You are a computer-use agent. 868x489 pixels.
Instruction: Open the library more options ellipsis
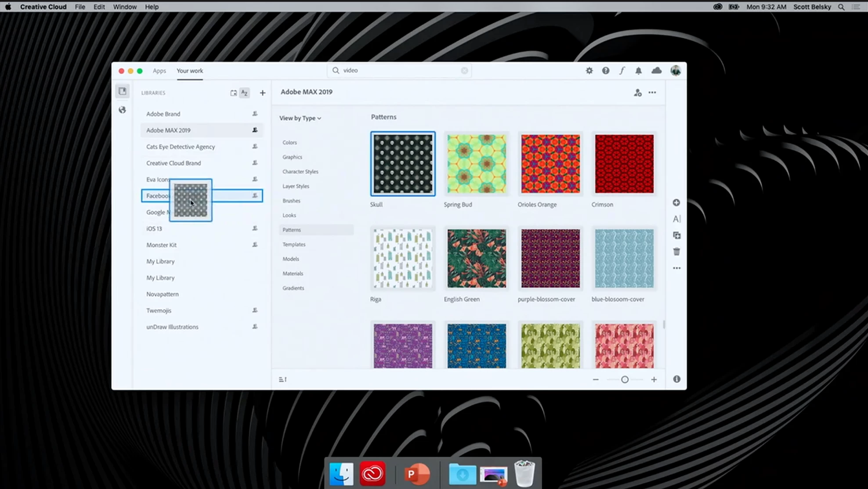click(x=652, y=93)
